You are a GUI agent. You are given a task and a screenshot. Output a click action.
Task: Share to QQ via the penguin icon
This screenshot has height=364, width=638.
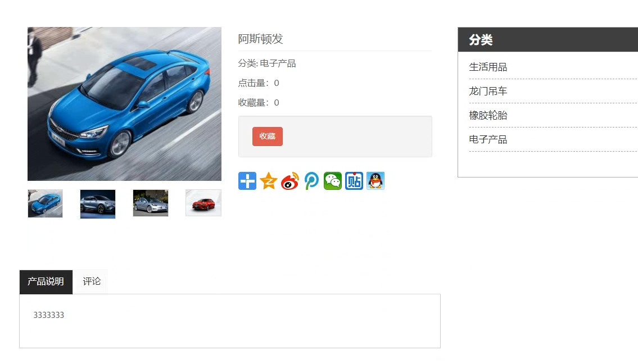pos(375,181)
